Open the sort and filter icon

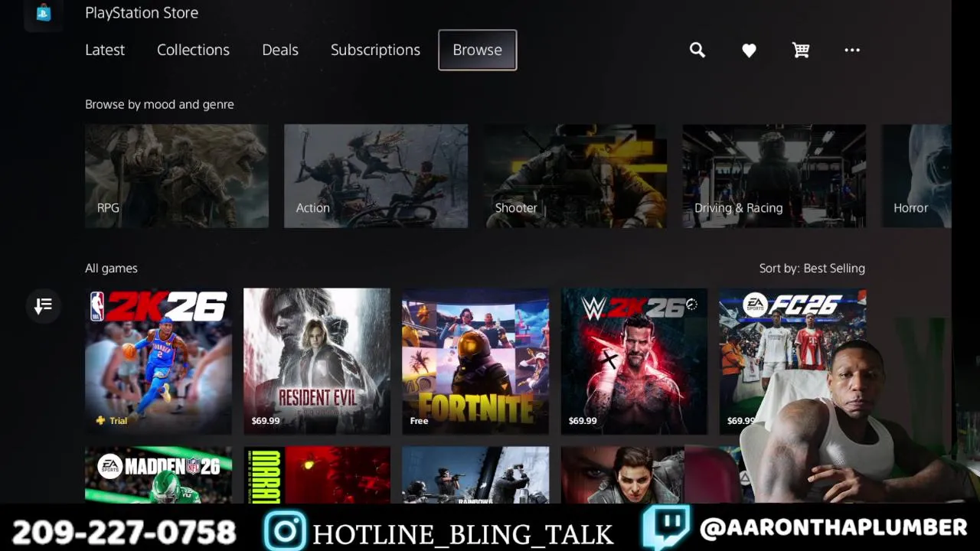(43, 306)
